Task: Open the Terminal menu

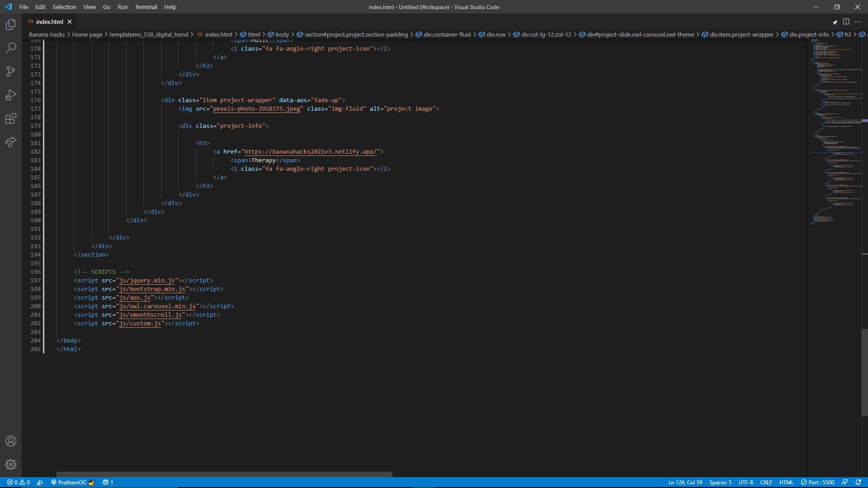Action: tap(146, 7)
